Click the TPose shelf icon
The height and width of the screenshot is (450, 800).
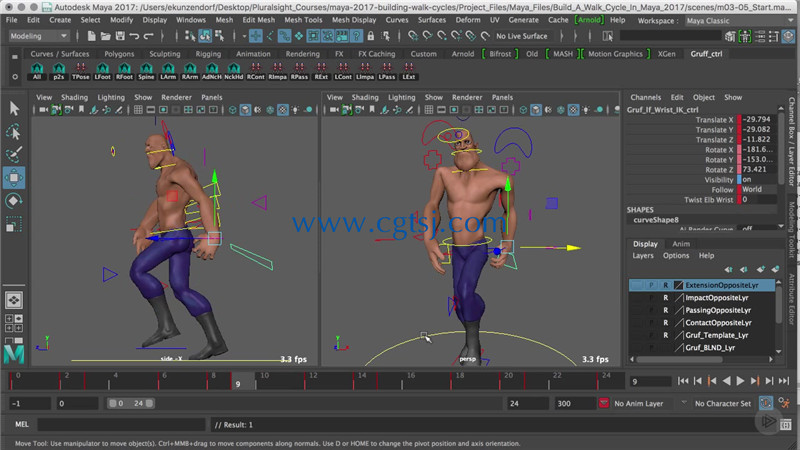coord(80,71)
